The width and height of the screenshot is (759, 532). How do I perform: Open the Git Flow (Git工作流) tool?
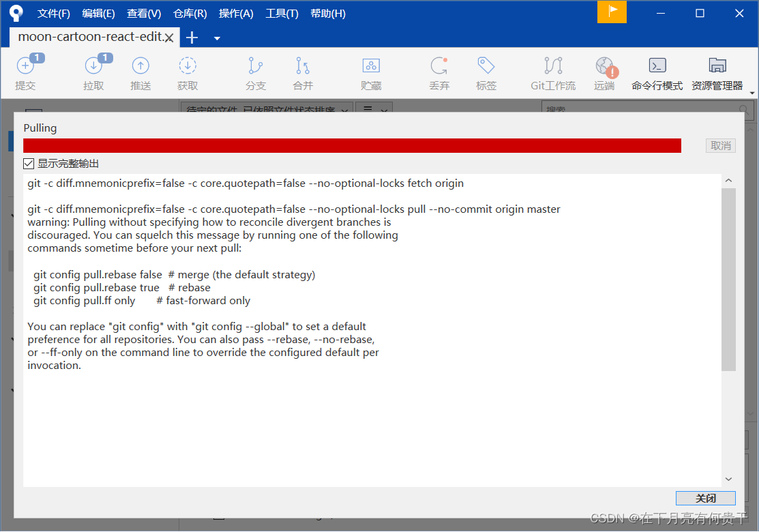click(x=553, y=72)
